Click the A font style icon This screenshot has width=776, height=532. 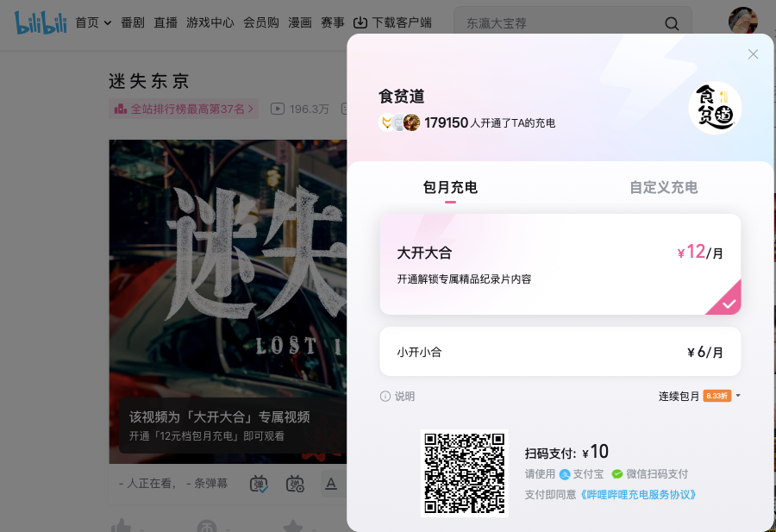pos(331,484)
